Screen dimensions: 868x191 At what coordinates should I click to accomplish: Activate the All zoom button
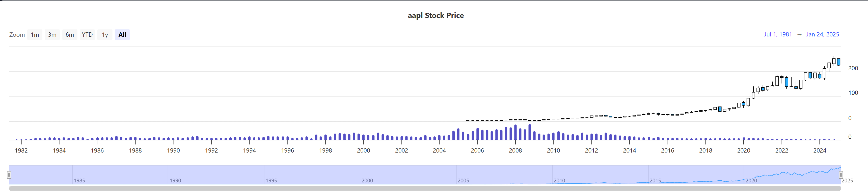click(x=122, y=34)
